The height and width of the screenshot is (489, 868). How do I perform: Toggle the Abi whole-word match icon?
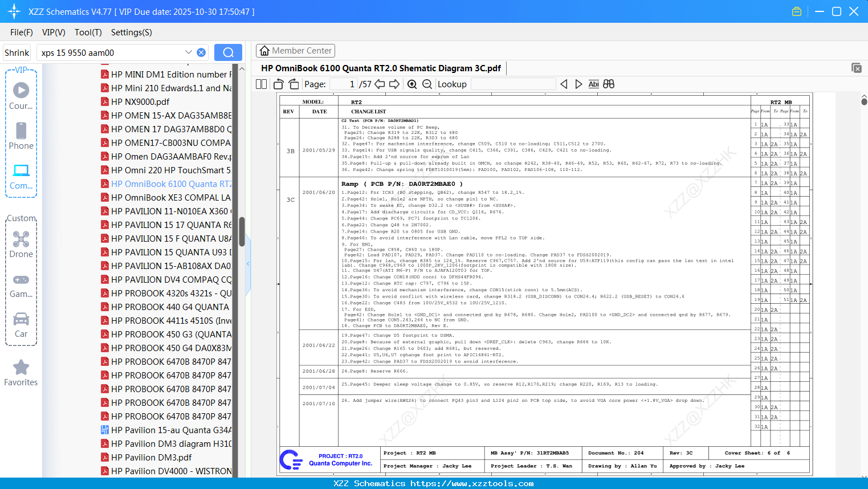pyautogui.click(x=593, y=84)
